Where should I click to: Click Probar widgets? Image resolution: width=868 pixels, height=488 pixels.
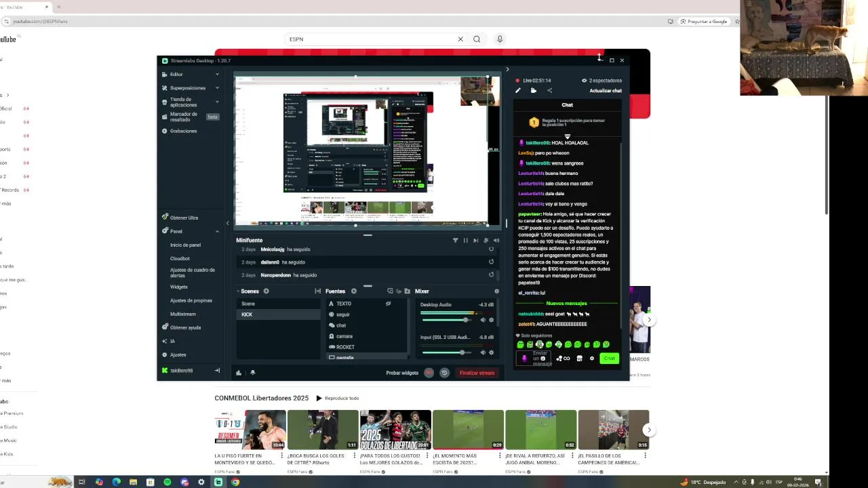(x=402, y=373)
